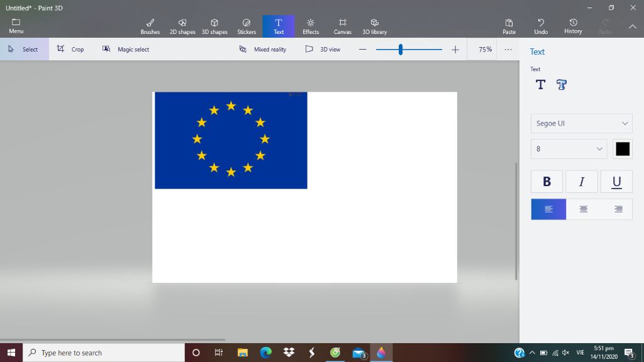Open the Menu
Screen dimensions: 644x362
point(16,25)
